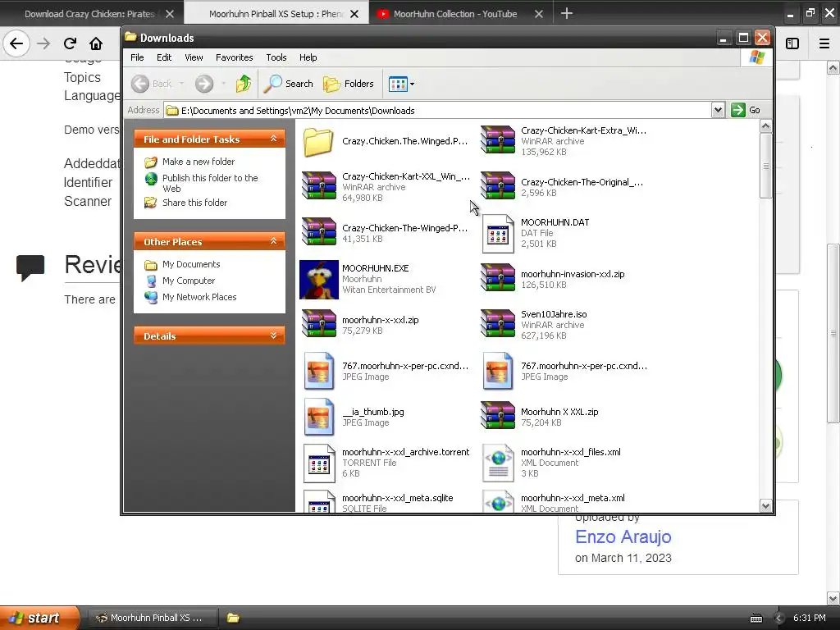Click the Explorer Forward arrow
The height and width of the screenshot is (630, 840).
[204, 84]
